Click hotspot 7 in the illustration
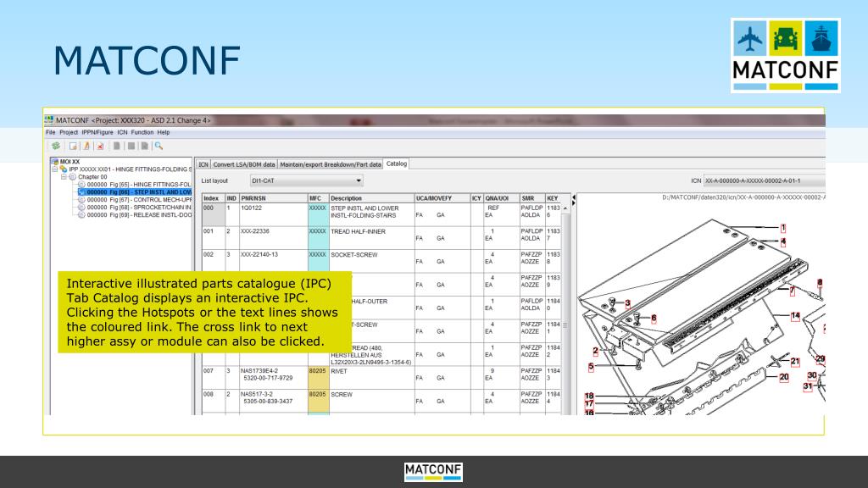This screenshot has width=868, height=488. click(x=793, y=291)
